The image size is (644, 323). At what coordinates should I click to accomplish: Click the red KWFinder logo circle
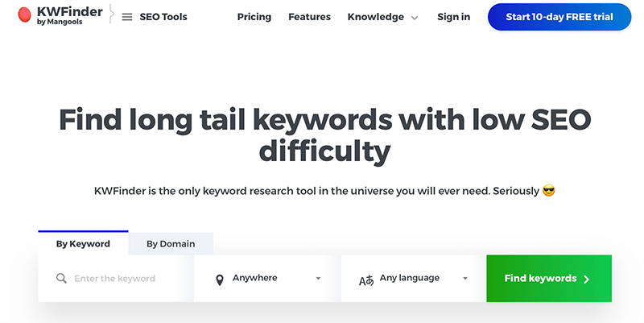pyautogui.click(x=25, y=15)
